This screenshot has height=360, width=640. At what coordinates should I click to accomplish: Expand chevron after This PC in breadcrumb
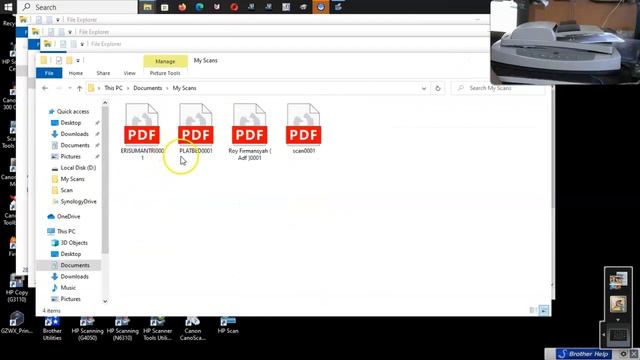point(128,88)
